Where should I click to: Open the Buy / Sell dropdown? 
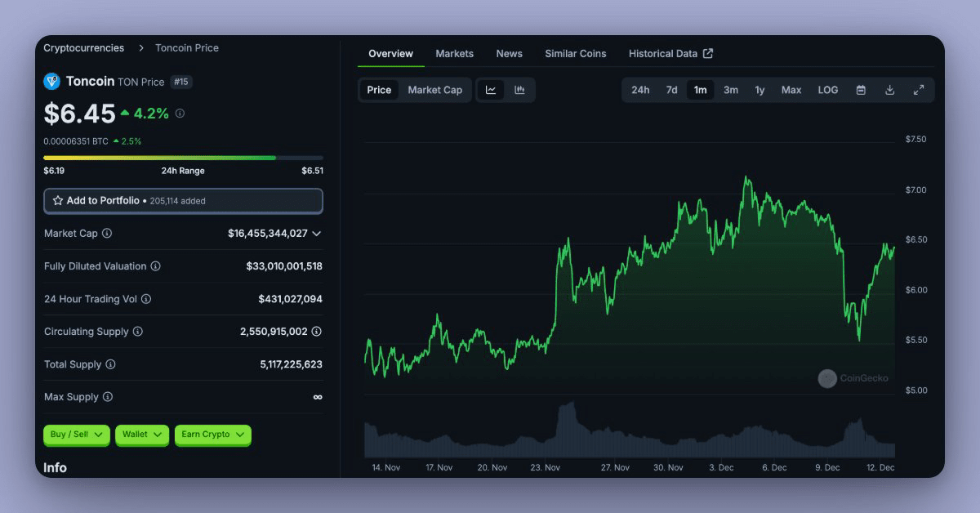point(77,435)
